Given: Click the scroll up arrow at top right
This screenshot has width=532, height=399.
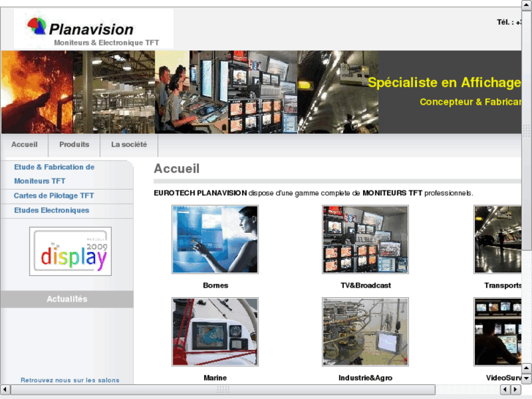Looking at the screenshot, I should coord(527,4).
